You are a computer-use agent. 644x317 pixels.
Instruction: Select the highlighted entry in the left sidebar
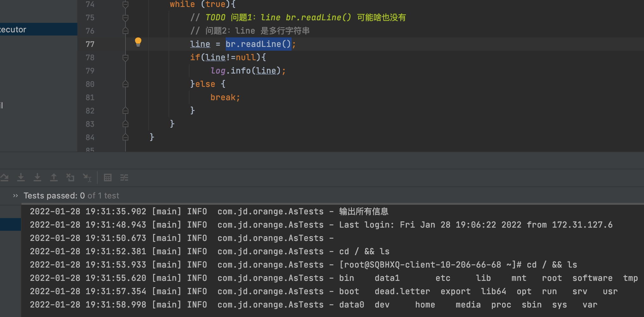click(10, 224)
